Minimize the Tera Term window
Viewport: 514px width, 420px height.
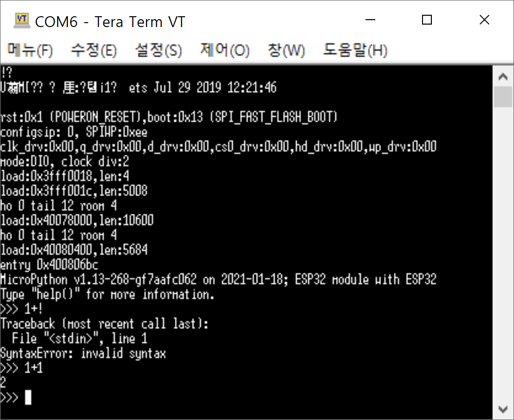(370, 20)
